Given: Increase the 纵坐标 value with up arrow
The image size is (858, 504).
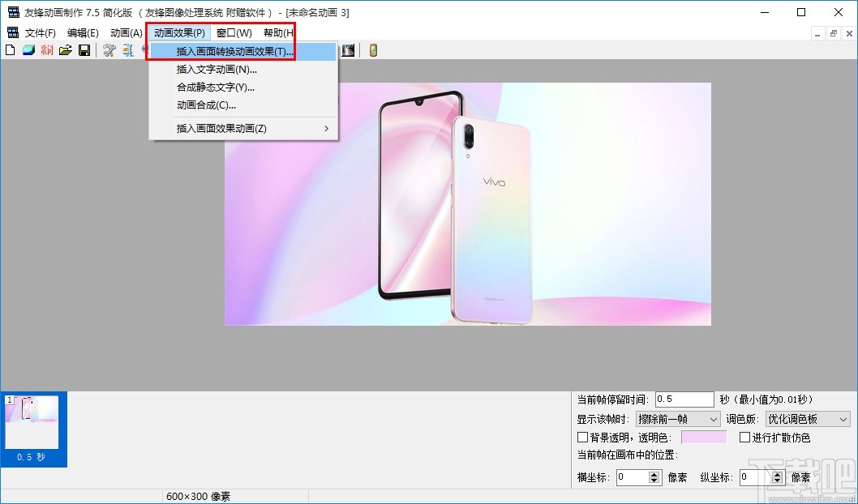Looking at the screenshot, I should tap(777, 474).
